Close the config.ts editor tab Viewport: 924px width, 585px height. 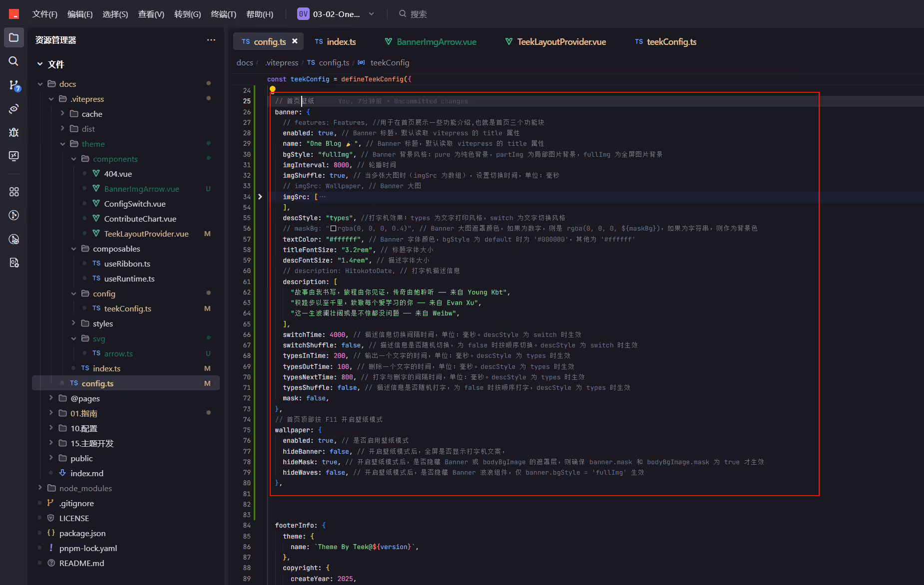[295, 41]
